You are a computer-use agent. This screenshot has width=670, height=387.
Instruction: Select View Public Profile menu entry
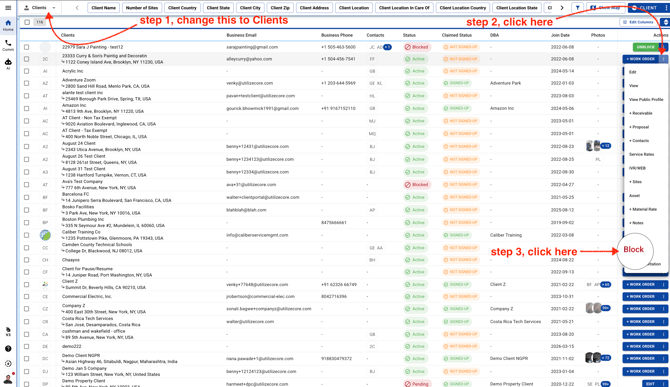click(646, 100)
